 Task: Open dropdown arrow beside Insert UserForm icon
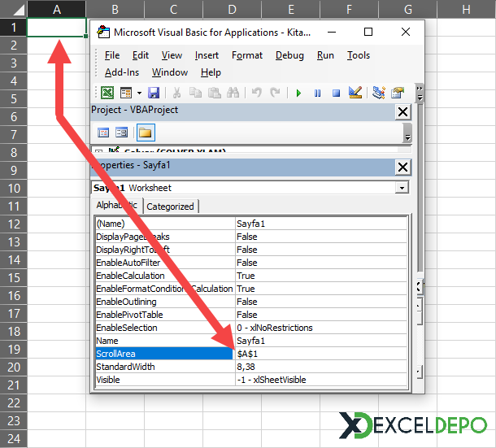[139, 93]
